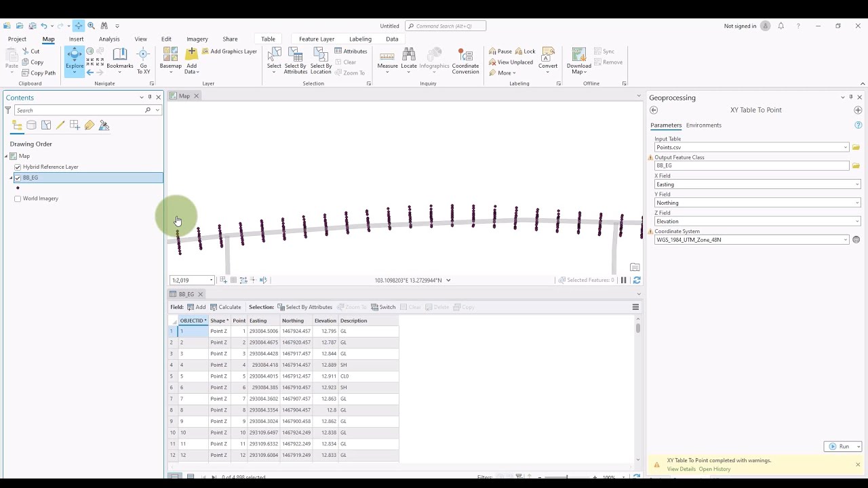Click the Download Map icon
868x488 pixels.
tap(578, 56)
